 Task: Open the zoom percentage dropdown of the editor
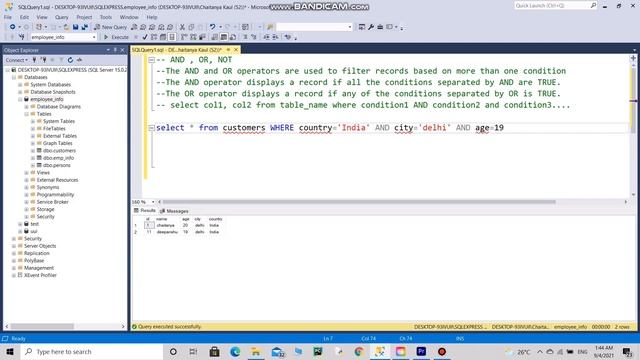(153, 202)
